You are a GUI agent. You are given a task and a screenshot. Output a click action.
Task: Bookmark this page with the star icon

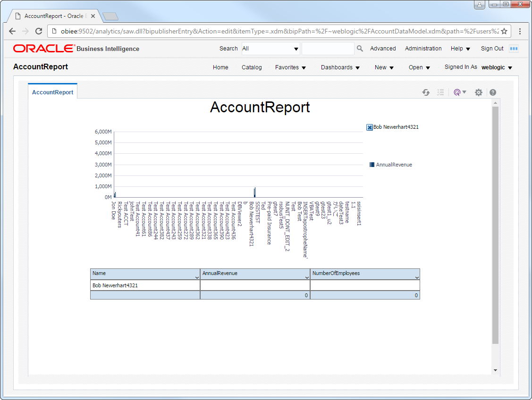tap(504, 31)
